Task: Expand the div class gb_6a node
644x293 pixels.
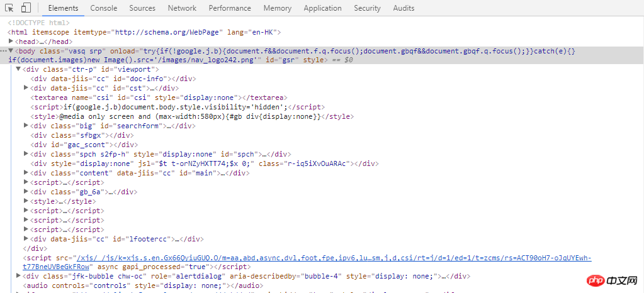Action: [x=26, y=191]
